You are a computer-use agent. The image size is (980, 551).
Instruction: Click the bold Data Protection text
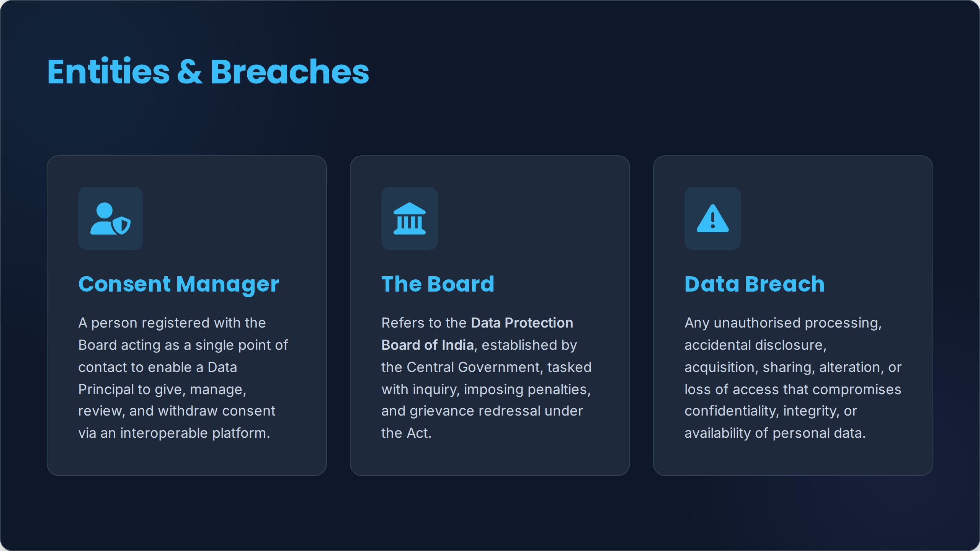(522, 323)
